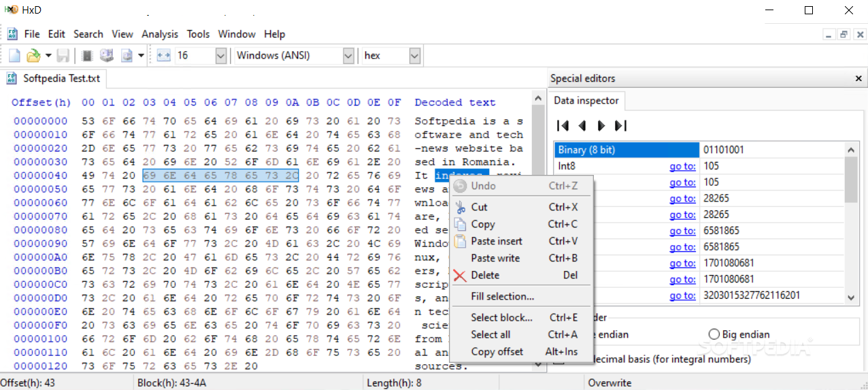
Task: Select Big endian byte order
Action: [x=739, y=334]
